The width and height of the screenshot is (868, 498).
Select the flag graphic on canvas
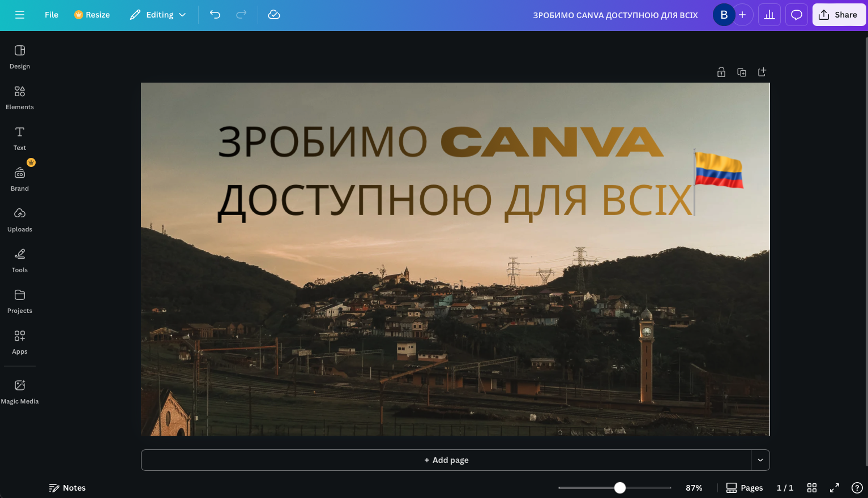(718, 182)
